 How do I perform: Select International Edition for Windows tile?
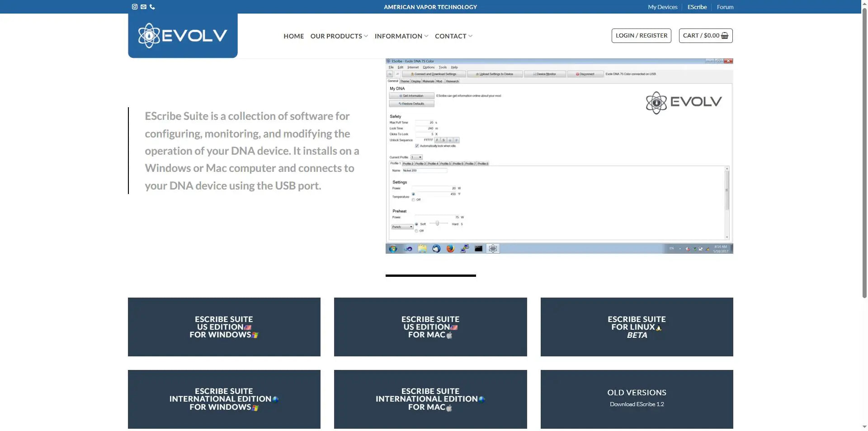[224, 399]
